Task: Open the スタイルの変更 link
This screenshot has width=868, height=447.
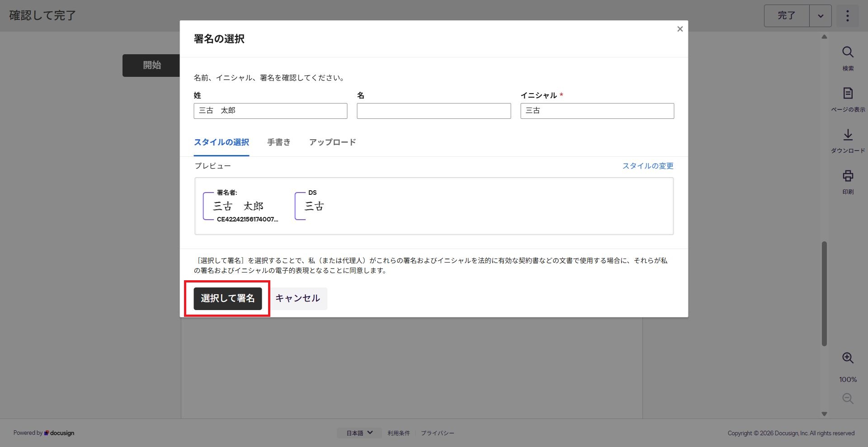Action: (x=647, y=166)
